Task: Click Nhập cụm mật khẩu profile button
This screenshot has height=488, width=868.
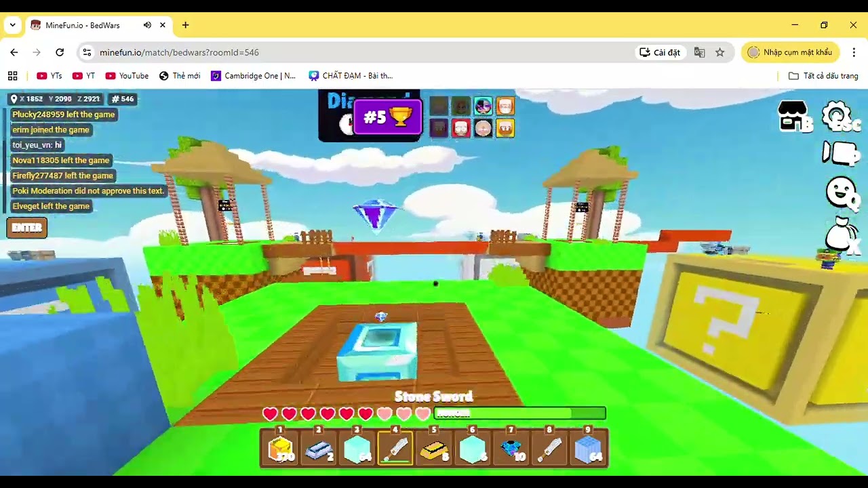Action: (x=790, y=52)
